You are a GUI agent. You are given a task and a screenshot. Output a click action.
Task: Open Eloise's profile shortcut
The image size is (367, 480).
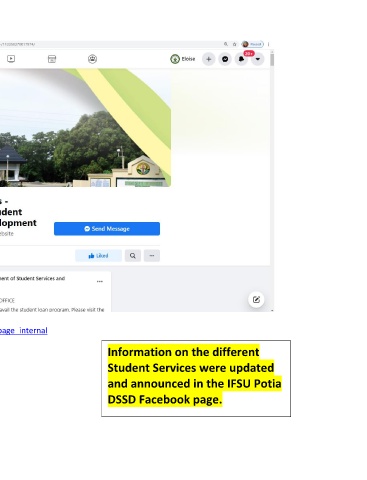click(x=183, y=59)
